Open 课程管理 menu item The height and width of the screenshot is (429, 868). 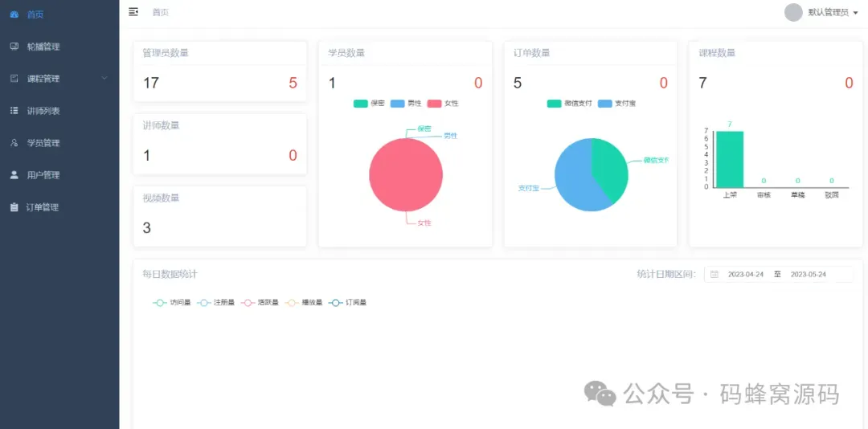(x=59, y=79)
